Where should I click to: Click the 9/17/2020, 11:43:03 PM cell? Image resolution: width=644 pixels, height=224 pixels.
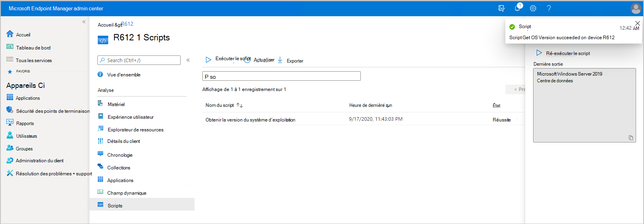[375, 119]
